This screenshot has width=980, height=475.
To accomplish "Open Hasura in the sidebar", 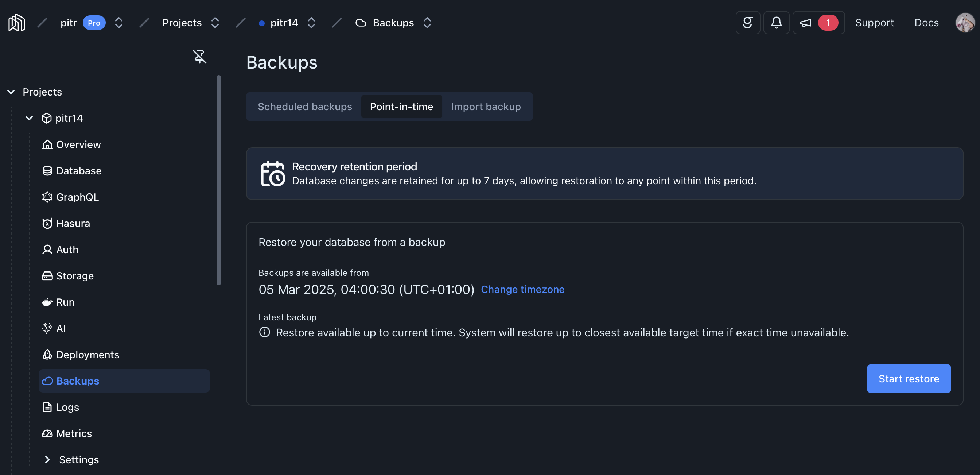I will (73, 223).
